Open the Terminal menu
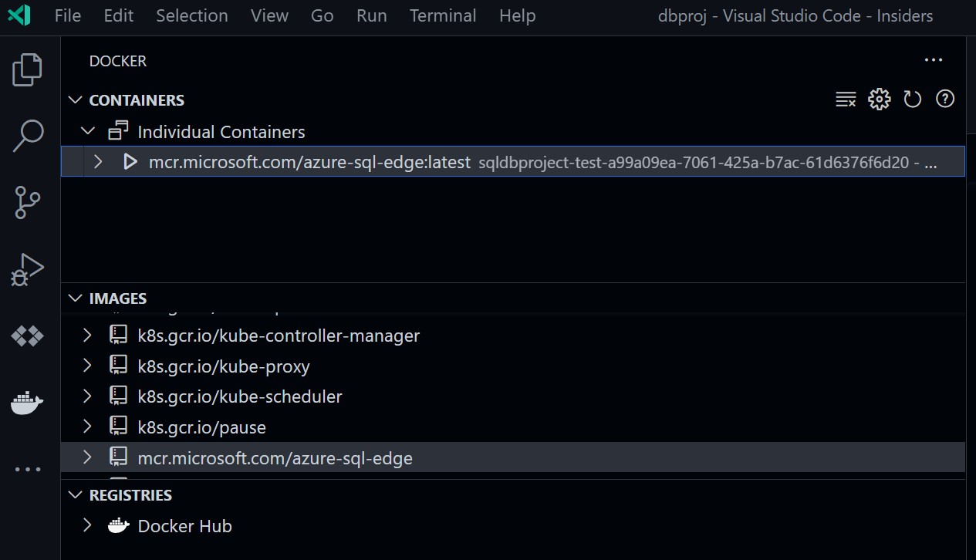The width and height of the screenshot is (976, 560). (x=442, y=15)
